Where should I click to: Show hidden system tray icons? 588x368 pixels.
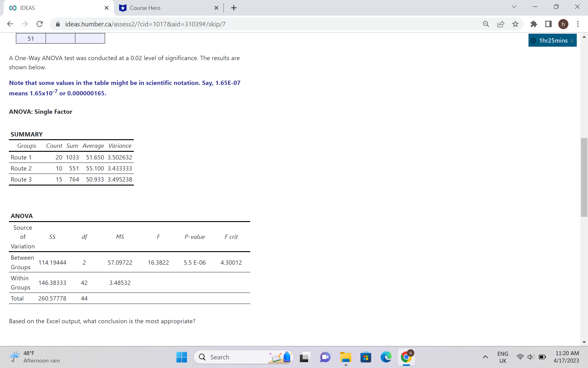(x=485, y=357)
